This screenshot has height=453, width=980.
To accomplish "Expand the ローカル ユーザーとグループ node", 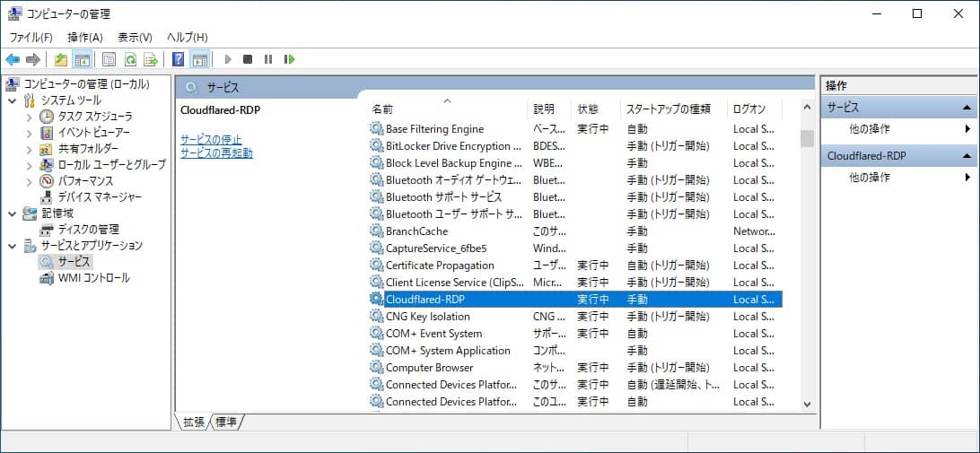I will click(30, 166).
